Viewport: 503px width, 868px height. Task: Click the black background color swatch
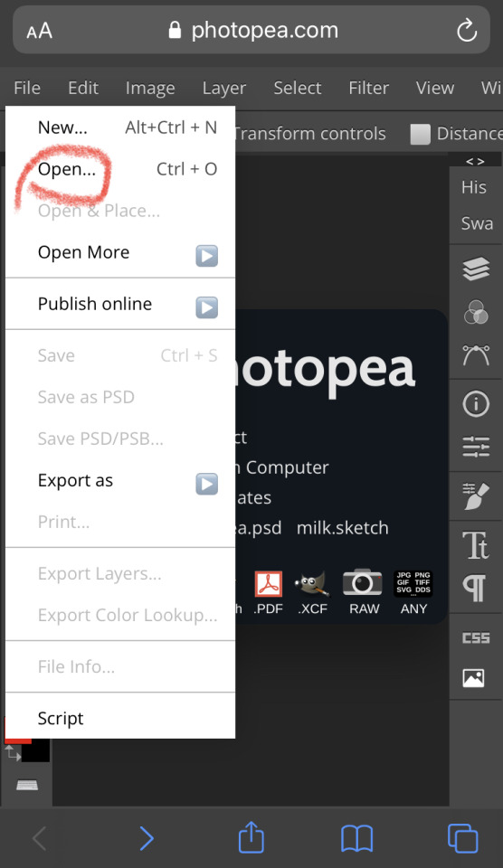click(38, 750)
